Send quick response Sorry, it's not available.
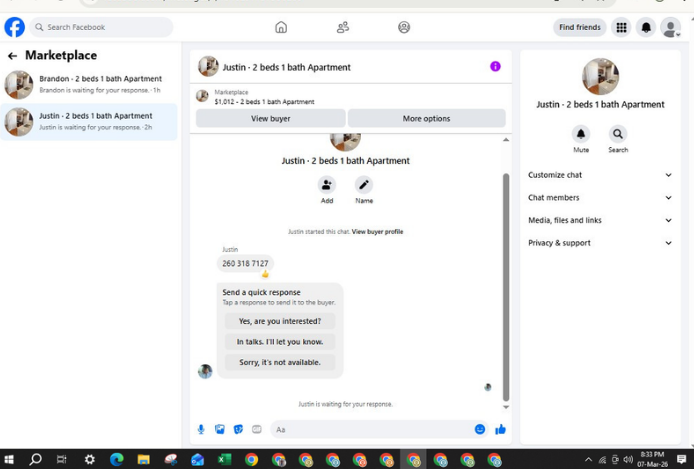 (x=280, y=362)
